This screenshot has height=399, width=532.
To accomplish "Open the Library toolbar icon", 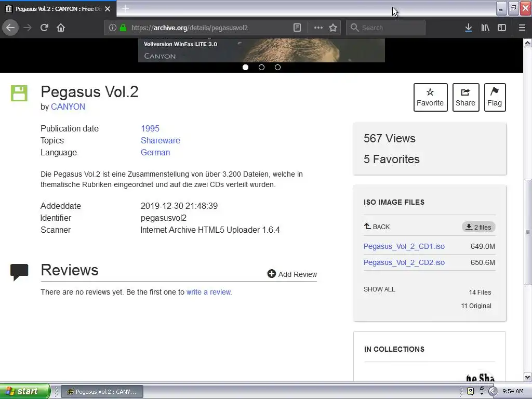I will (x=485, y=28).
